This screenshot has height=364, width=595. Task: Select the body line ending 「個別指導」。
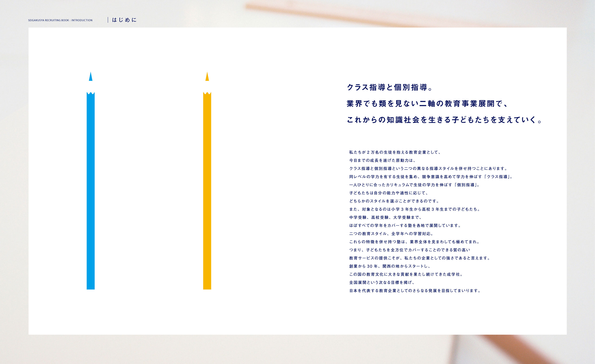click(x=415, y=185)
